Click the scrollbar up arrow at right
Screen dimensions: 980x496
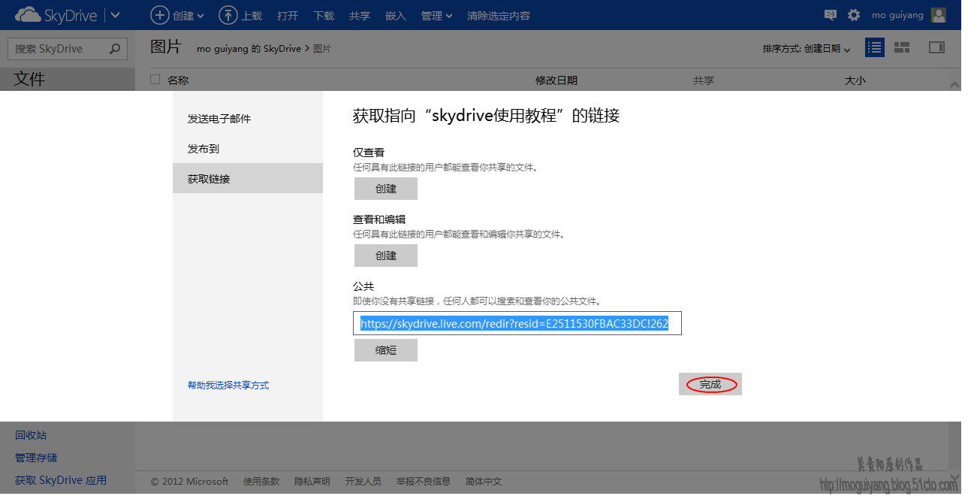(x=954, y=85)
